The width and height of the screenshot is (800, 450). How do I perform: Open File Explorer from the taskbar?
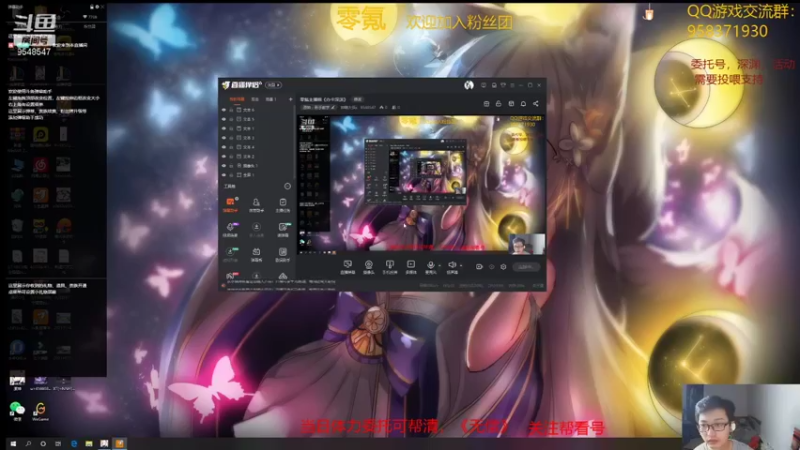(x=89, y=444)
